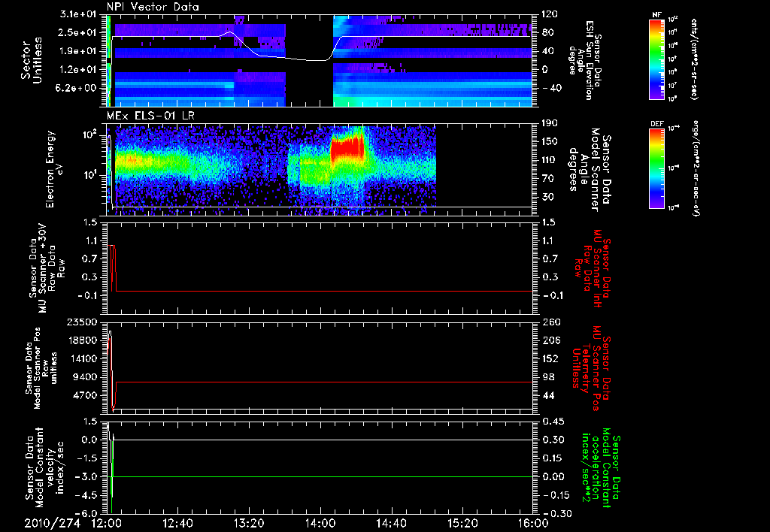The image size is (770, 532).
Task: Click the 120 degree tick label
Action: click(550, 14)
